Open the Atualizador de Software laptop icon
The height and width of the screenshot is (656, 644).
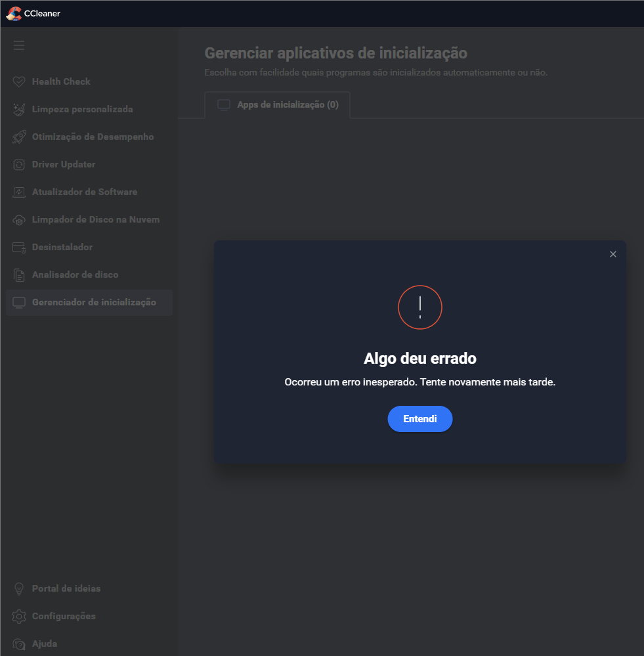click(19, 192)
